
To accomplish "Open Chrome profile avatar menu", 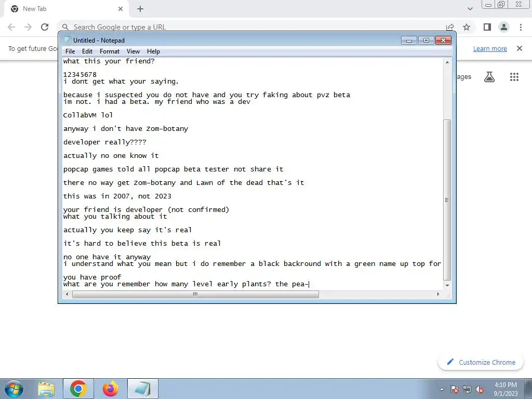I will (504, 27).
